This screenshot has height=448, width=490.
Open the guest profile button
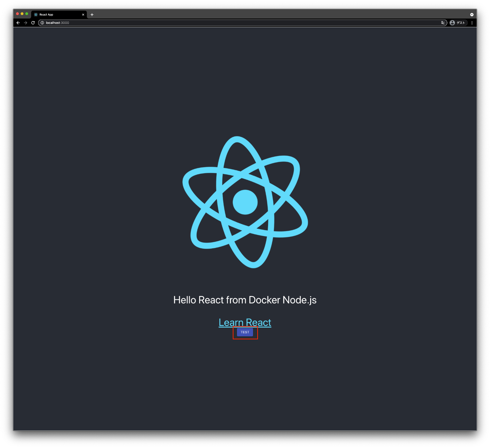(458, 23)
